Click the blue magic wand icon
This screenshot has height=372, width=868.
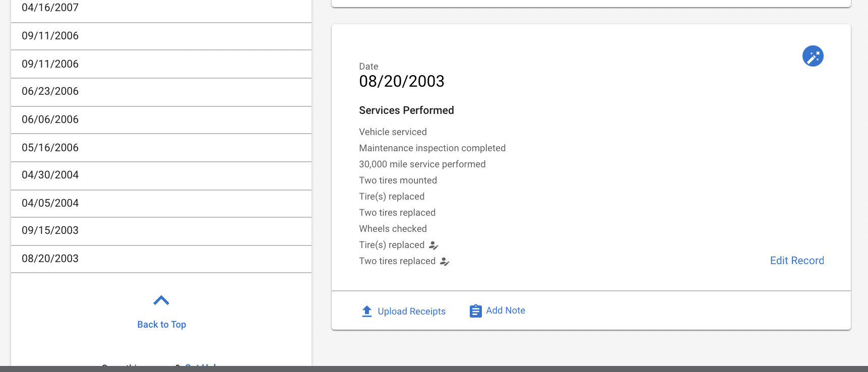[x=813, y=56]
